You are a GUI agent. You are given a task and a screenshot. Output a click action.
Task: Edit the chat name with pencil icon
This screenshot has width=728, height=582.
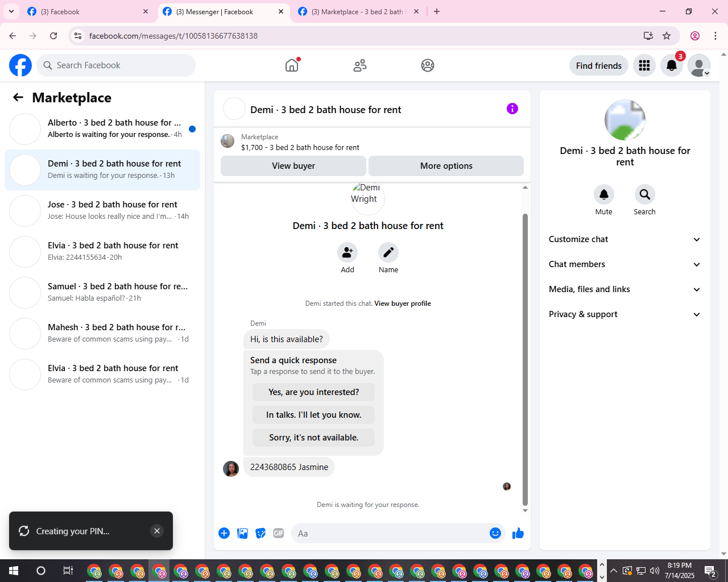(x=388, y=252)
